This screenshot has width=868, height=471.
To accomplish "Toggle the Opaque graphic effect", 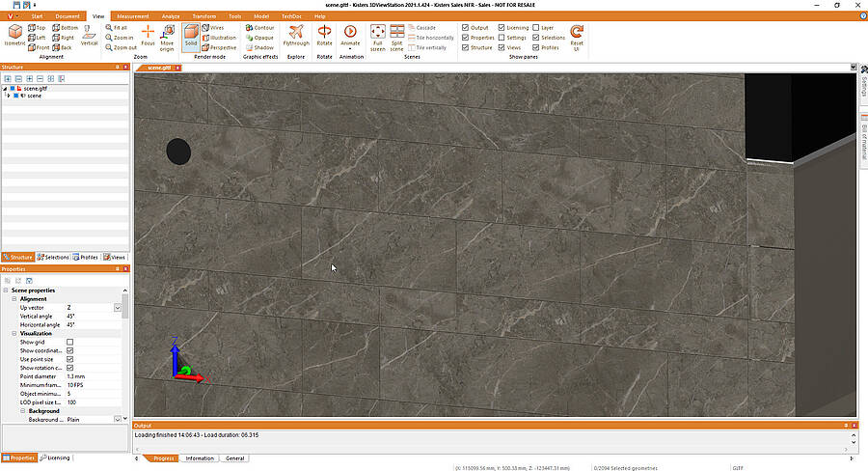I will point(259,38).
